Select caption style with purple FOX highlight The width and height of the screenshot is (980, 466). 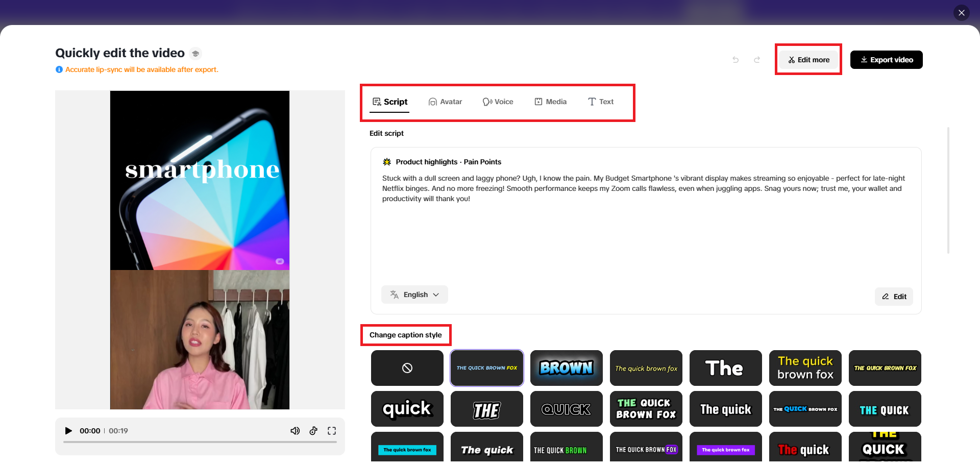(x=646, y=447)
